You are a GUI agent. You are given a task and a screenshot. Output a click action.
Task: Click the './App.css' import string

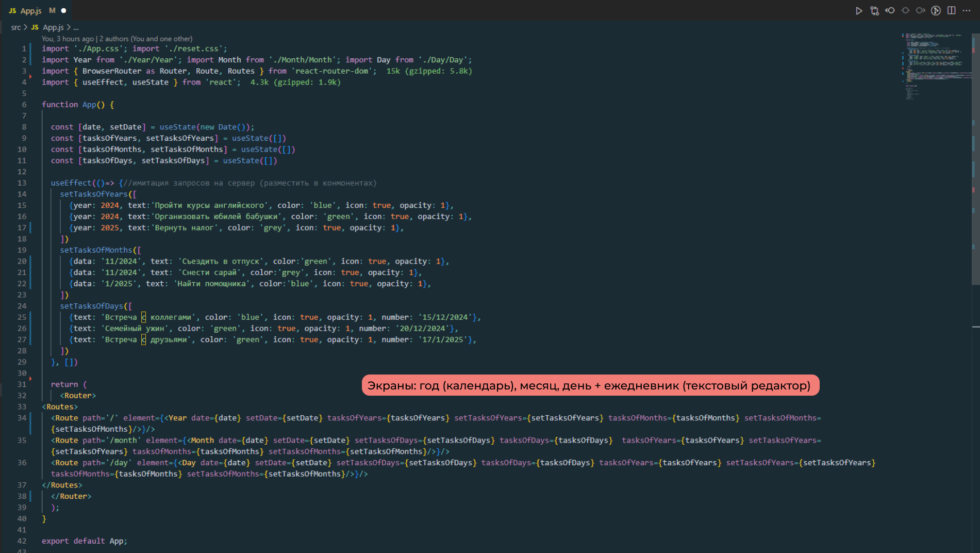tap(98, 48)
